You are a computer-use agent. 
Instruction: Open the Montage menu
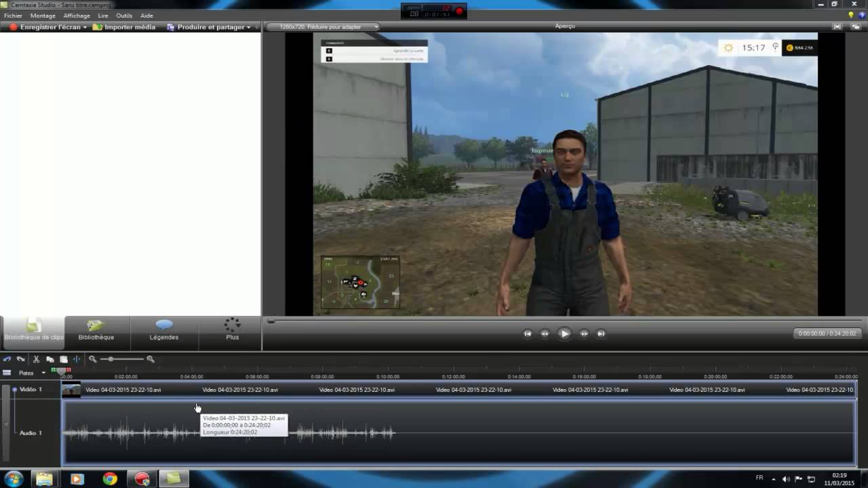(x=43, y=16)
